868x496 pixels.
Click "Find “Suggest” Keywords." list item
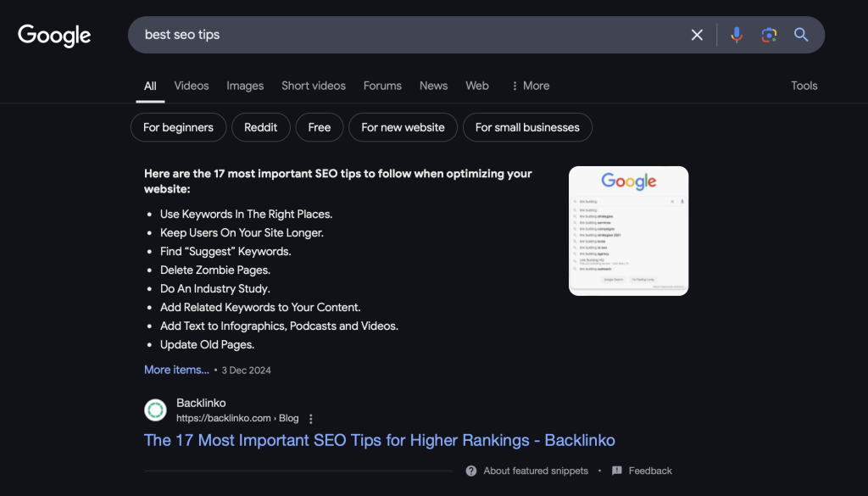[225, 252]
